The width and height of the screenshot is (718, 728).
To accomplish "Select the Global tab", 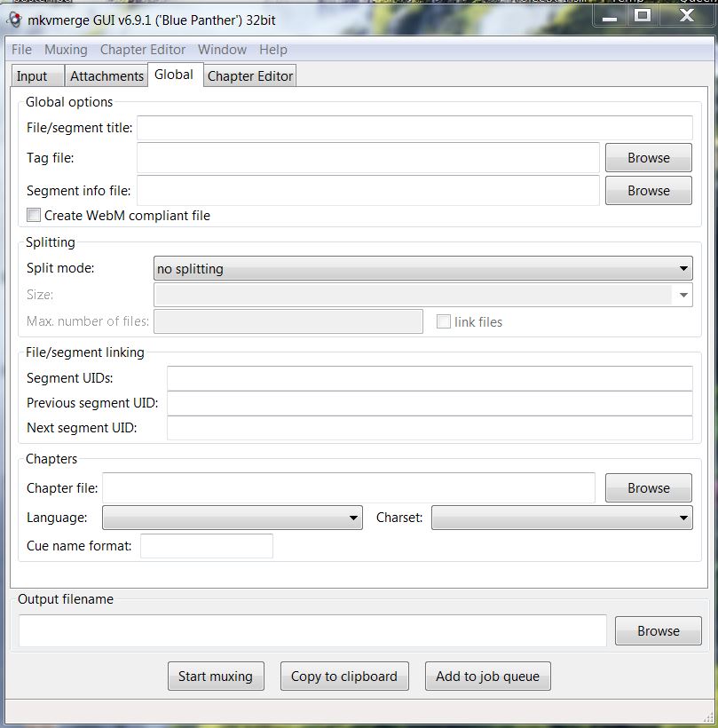I will 175,75.
